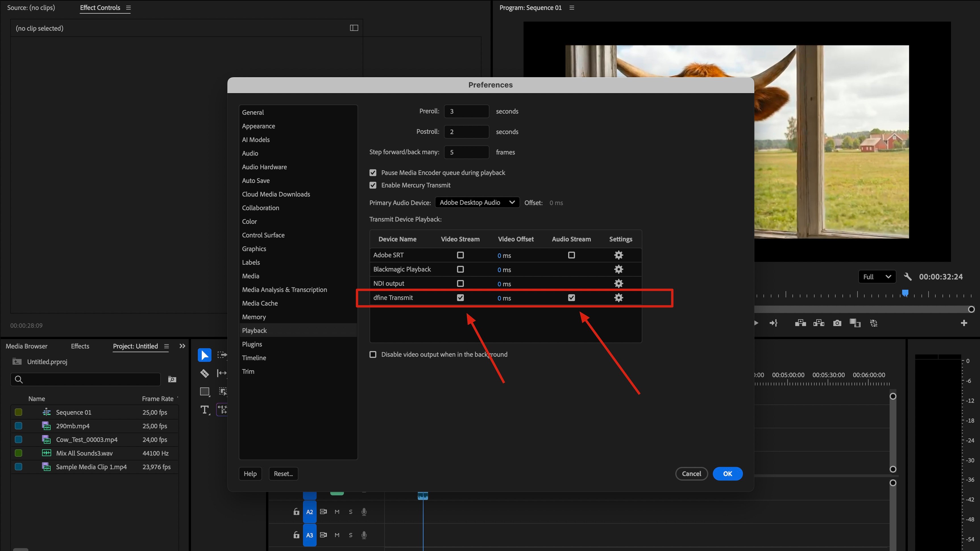Enable Video Stream for Adobe SRT
The height and width of the screenshot is (551, 980).
[x=460, y=255]
